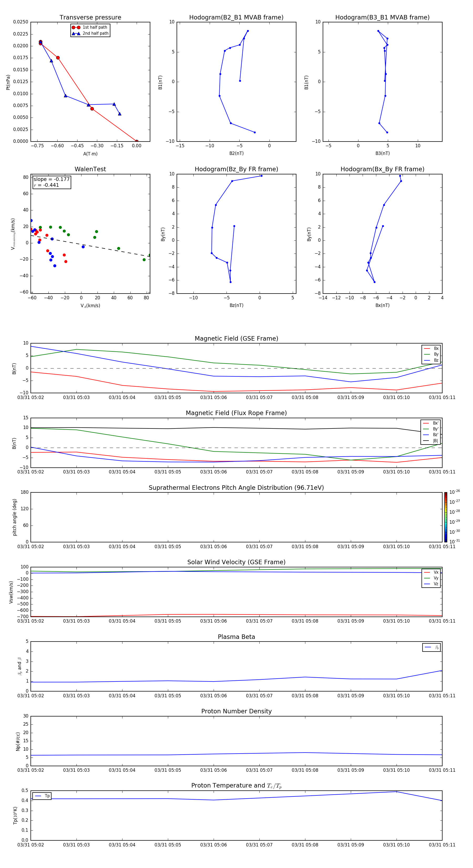The width and height of the screenshot is (473, 868).
Task: Click 'Hodogram(B2_B1 MVAB frame)' title
Action: [236, 18]
